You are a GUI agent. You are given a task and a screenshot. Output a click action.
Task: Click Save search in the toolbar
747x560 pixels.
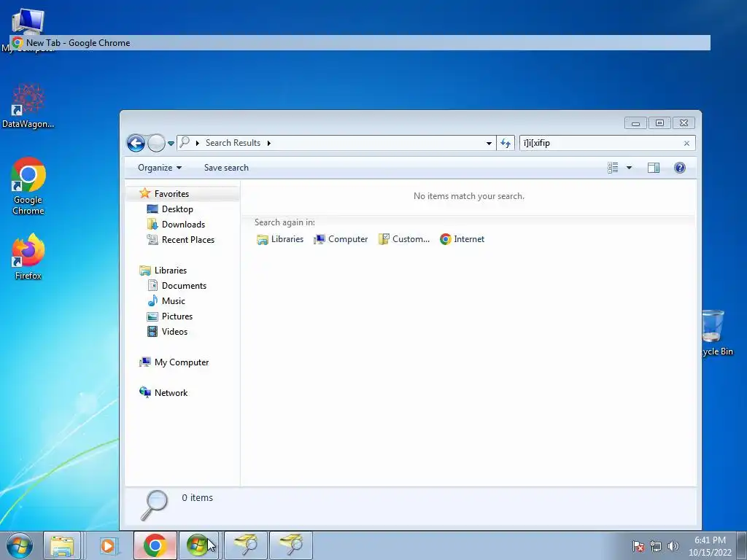coord(226,168)
